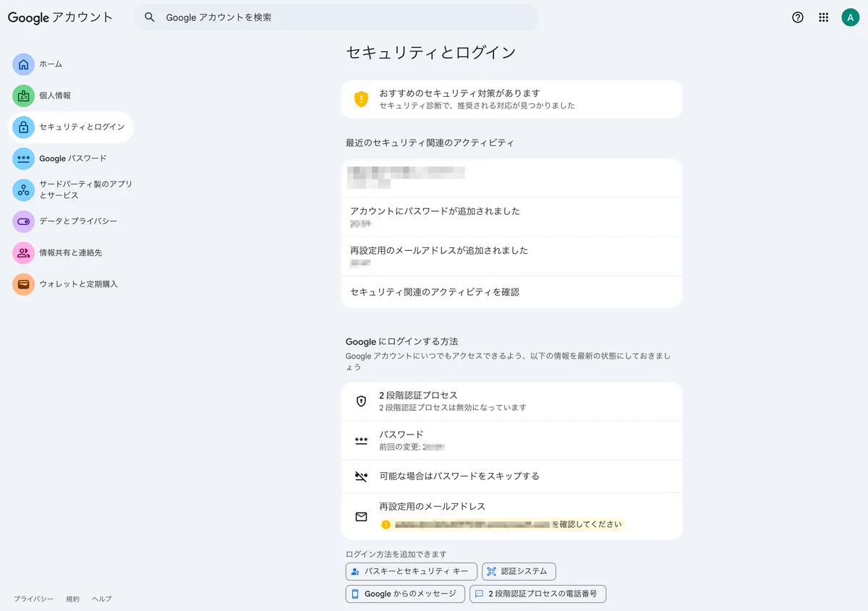Click セキュリティ関連のアクティビティを確認 link

435,292
